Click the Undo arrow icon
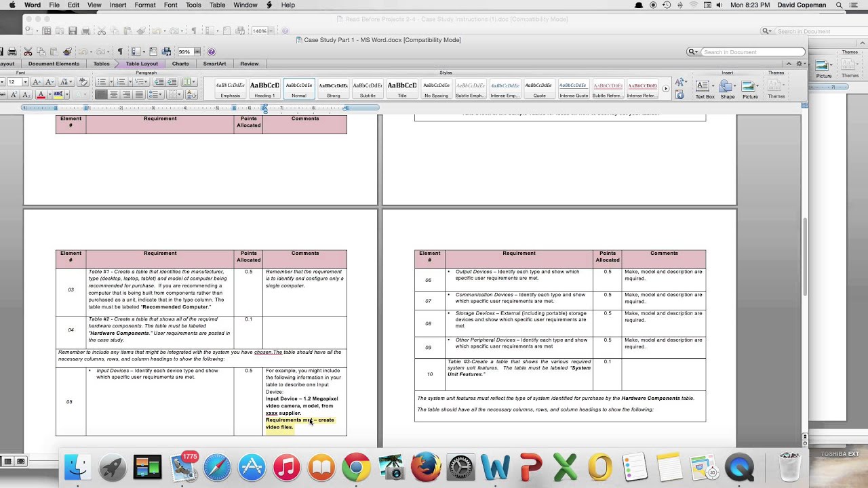Viewport: 868px width, 488px height. 83,52
